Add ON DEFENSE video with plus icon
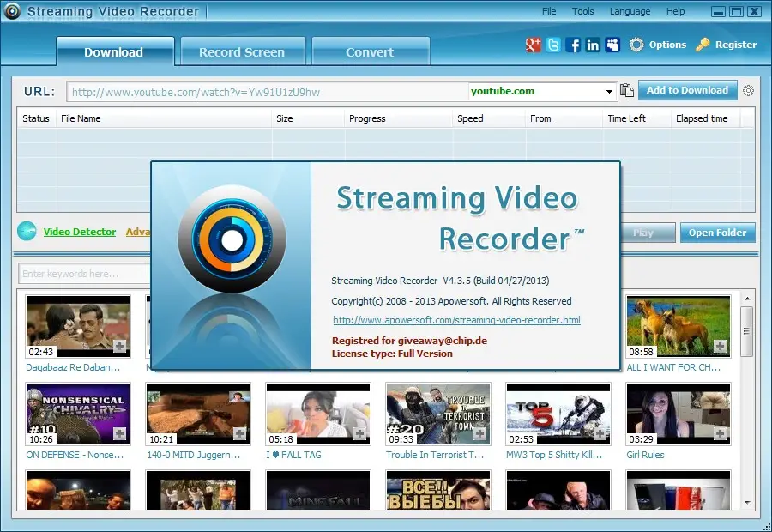 [x=119, y=433]
